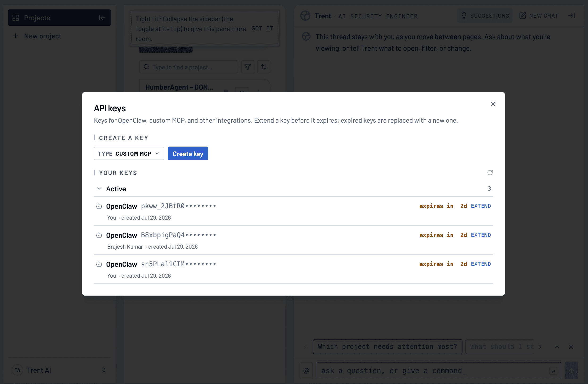Click the plus icon next to New project

[16, 36]
